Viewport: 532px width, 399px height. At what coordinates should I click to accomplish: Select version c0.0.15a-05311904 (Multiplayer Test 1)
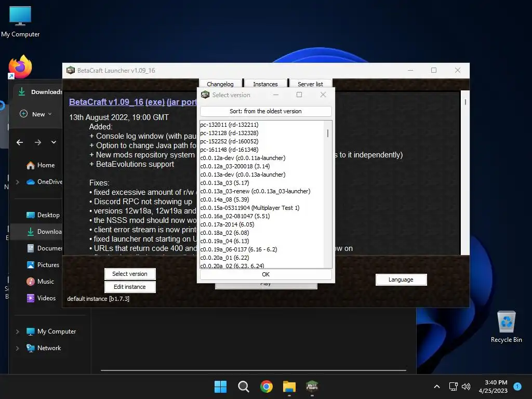click(262, 208)
